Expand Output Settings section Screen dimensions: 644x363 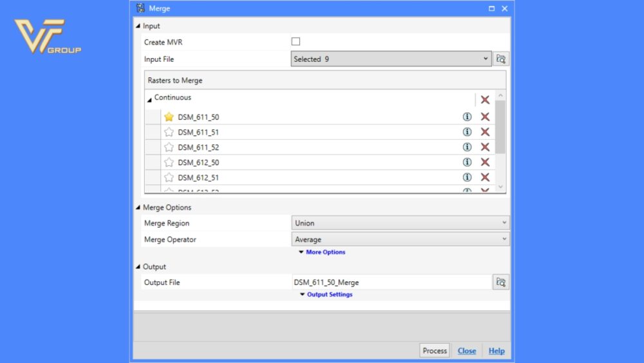click(327, 295)
